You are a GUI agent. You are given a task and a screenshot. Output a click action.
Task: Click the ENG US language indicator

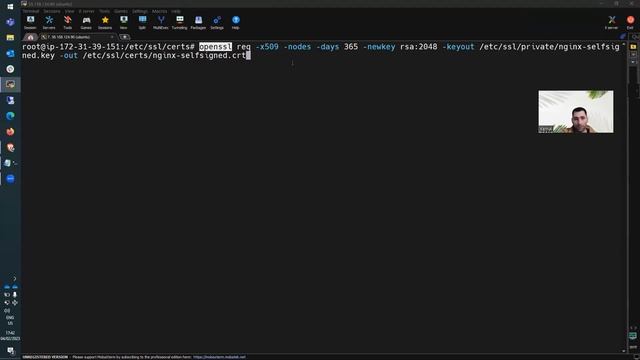click(x=10, y=320)
